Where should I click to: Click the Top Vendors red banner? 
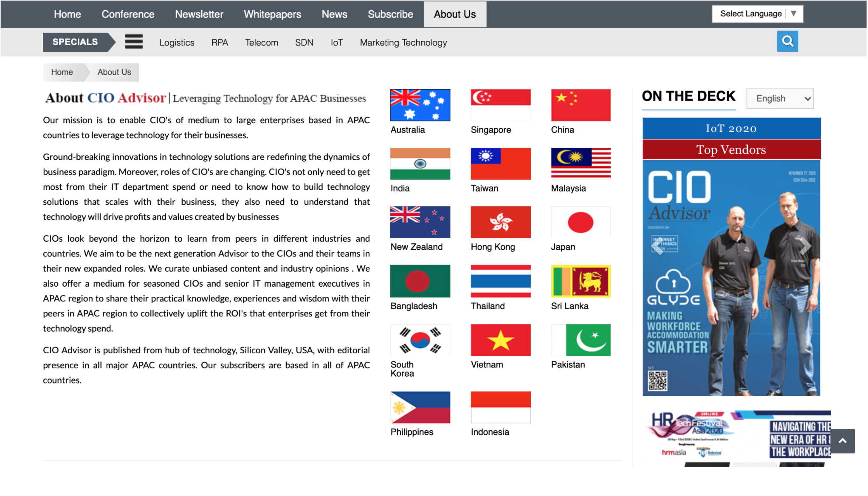[x=731, y=150]
